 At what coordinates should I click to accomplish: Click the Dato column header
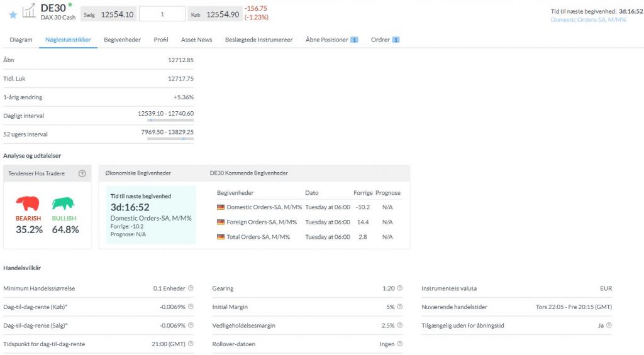[x=312, y=193]
